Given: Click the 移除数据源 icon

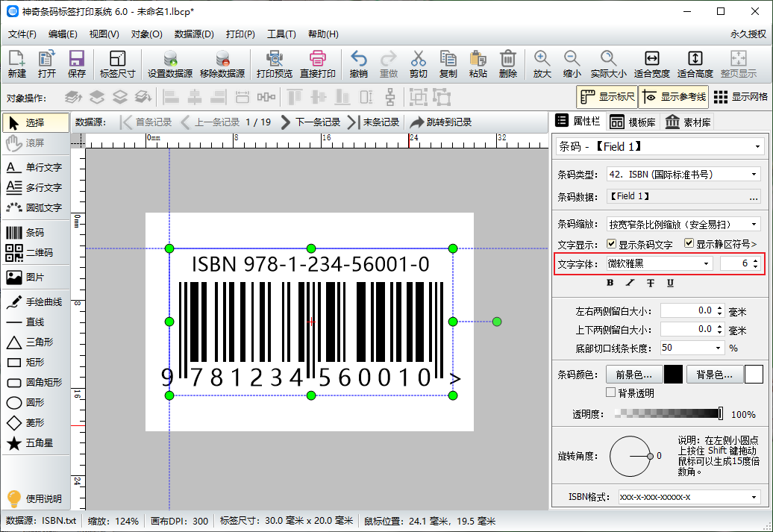Looking at the screenshot, I should pos(222,64).
